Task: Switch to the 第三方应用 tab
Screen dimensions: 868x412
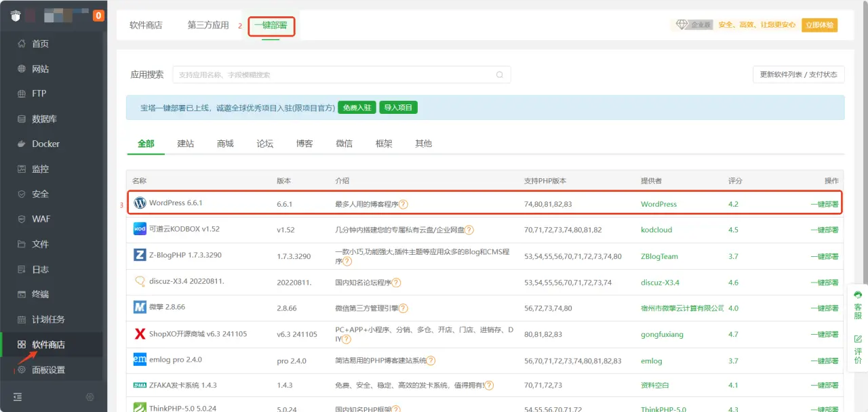Action: coord(208,25)
